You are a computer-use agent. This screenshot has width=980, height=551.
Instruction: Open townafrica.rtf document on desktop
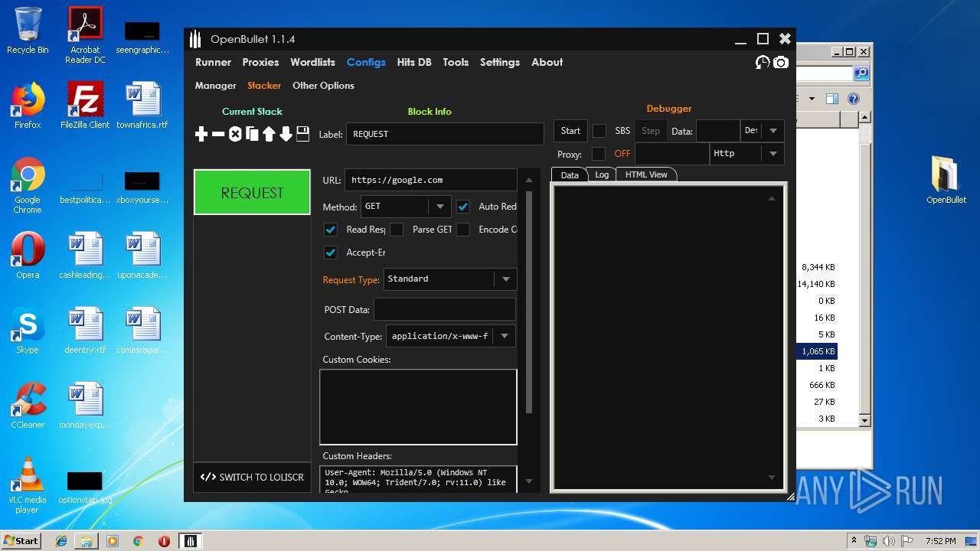[142, 106]
